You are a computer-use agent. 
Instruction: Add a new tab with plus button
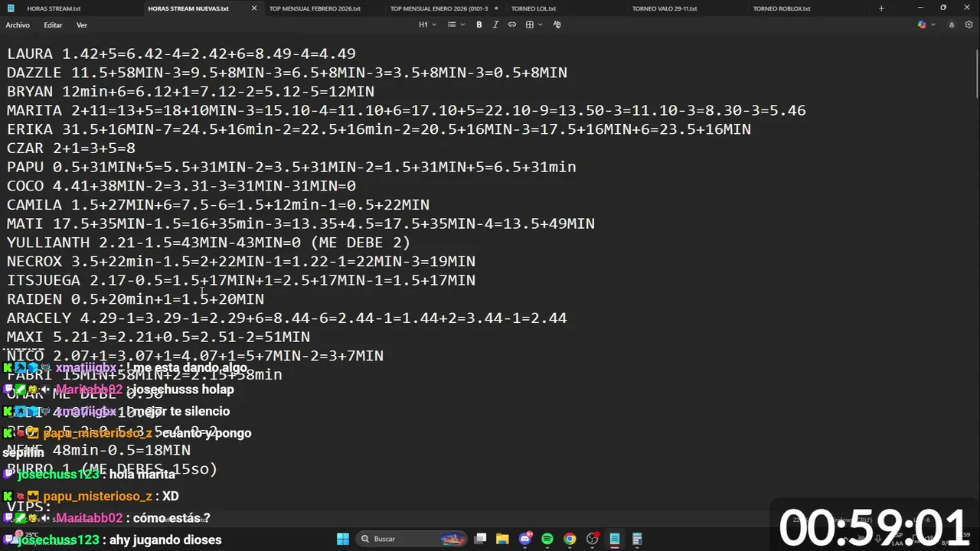881,8
